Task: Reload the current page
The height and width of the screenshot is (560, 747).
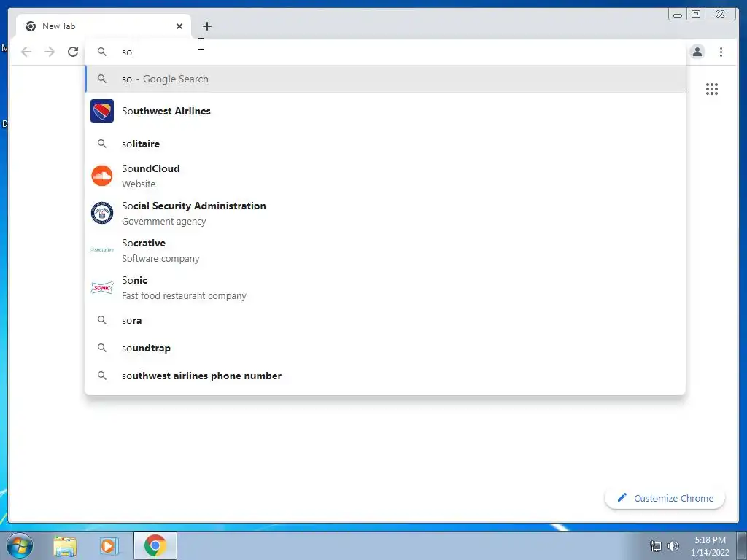Action: pyautogui.click(x=73, y=52)
